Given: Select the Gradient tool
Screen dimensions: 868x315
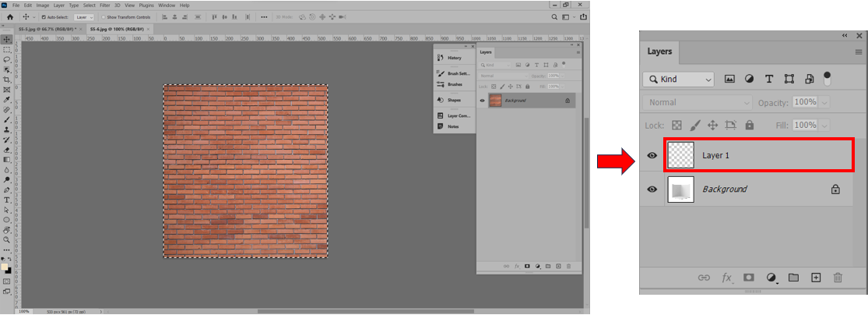Looking at the screenshot, I should 7,160.
